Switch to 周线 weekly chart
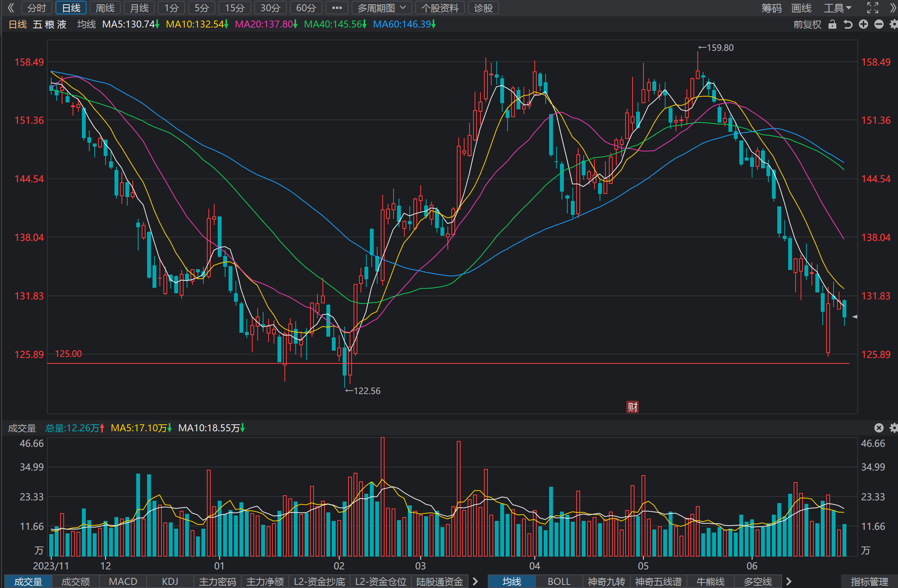The width and height of the screenshot is (898, 588). pos(105,8)
